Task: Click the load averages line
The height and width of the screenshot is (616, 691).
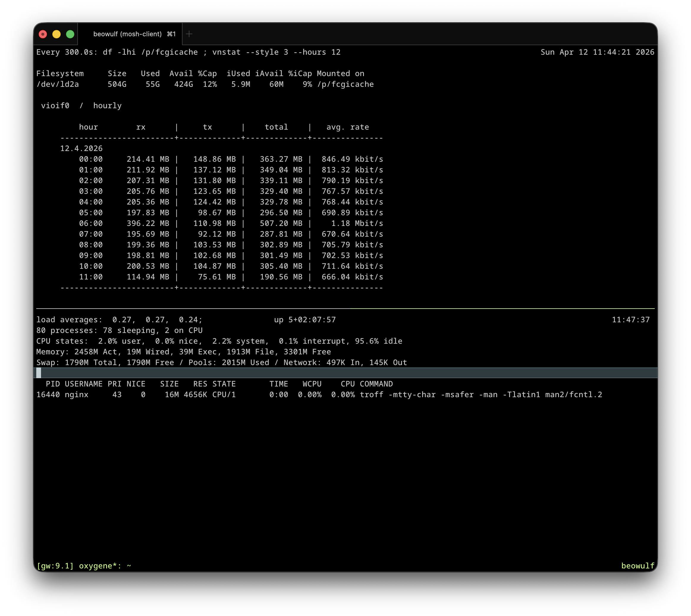Action: pyautogui.click(x=119, y=320)
